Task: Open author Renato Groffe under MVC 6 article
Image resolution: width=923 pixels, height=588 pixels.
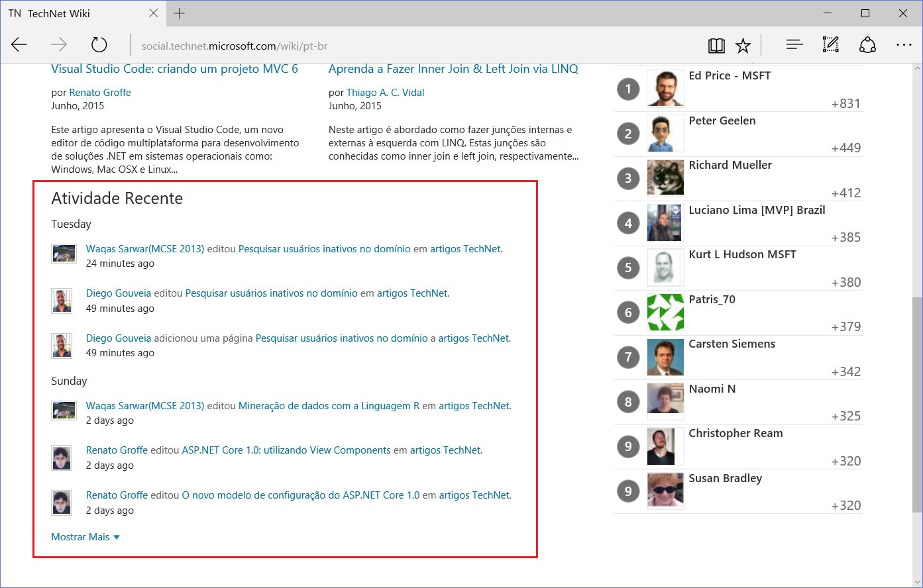Action: click(100, 93)
